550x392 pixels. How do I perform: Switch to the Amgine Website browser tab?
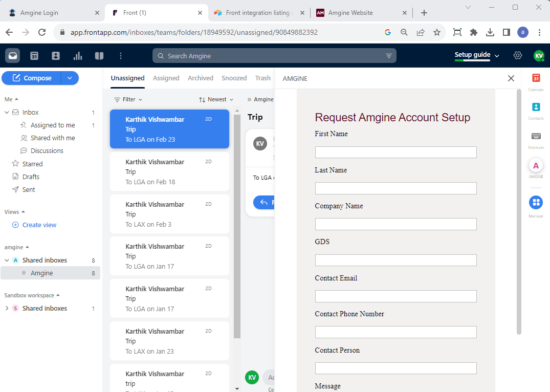361,13
